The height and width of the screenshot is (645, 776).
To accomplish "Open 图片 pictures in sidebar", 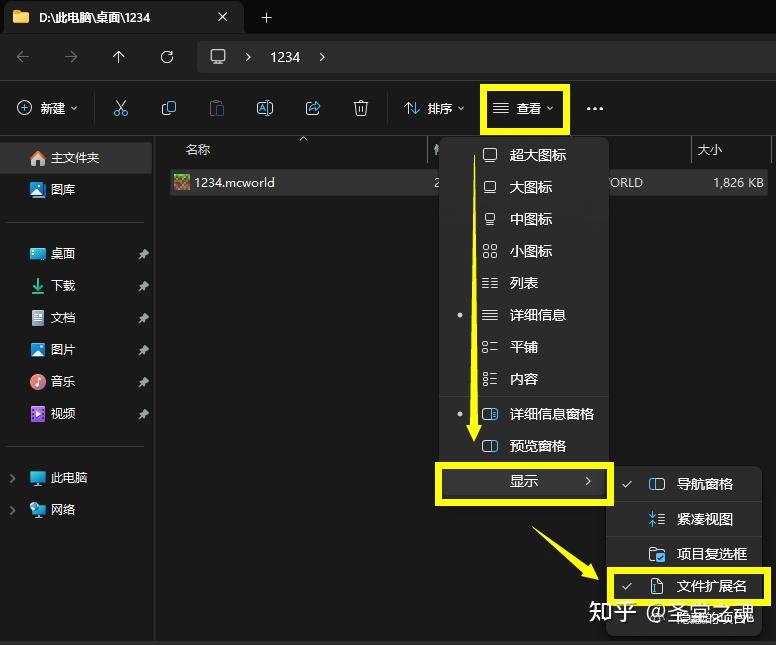I will [x=76, y=350].
